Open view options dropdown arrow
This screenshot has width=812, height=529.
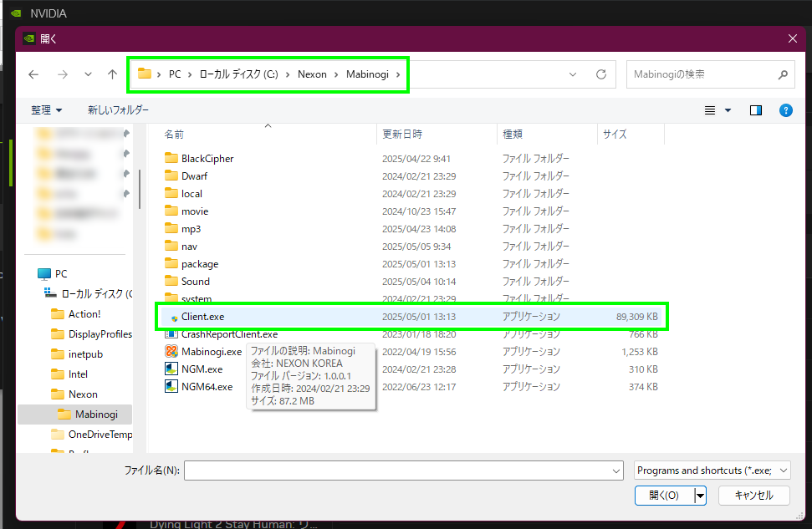click(x=728, y=110)
